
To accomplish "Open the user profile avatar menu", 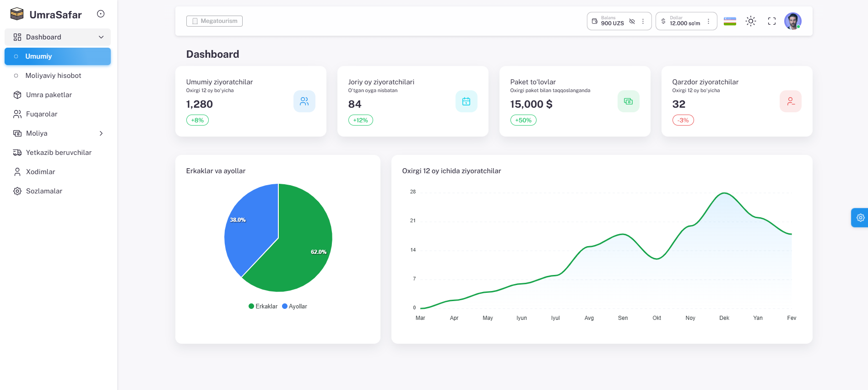I will [x=793, y=21].
